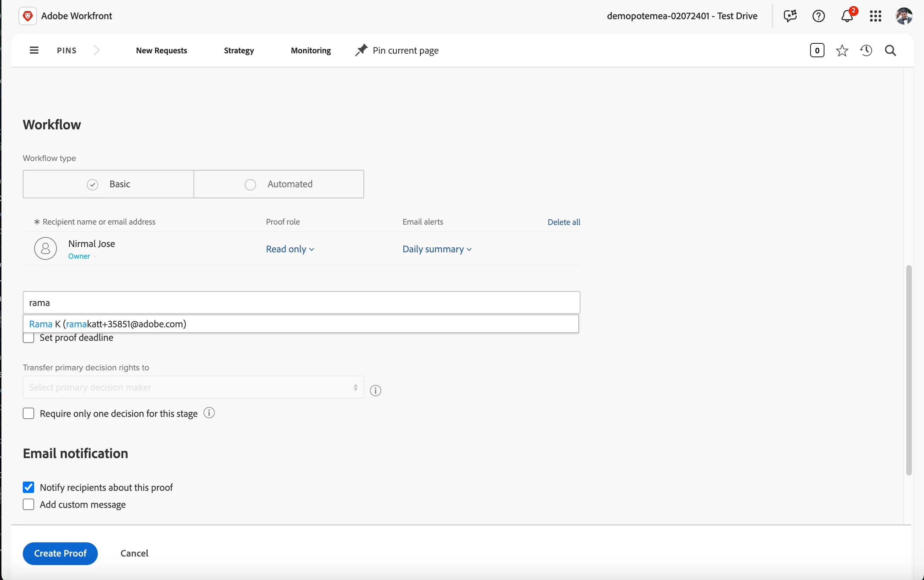Check Set proof deadline
This screenshot has width=924, height=580.
(x=28, y=338)
